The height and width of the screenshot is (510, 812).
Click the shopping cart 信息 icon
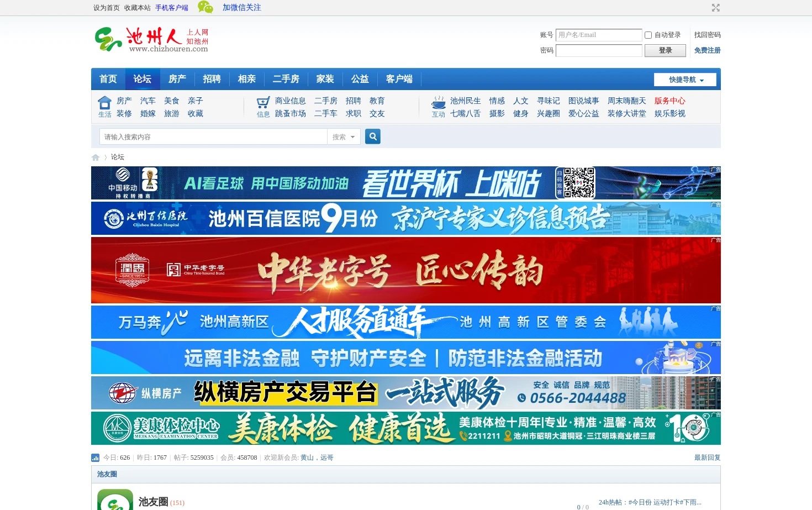coord(263,103)
